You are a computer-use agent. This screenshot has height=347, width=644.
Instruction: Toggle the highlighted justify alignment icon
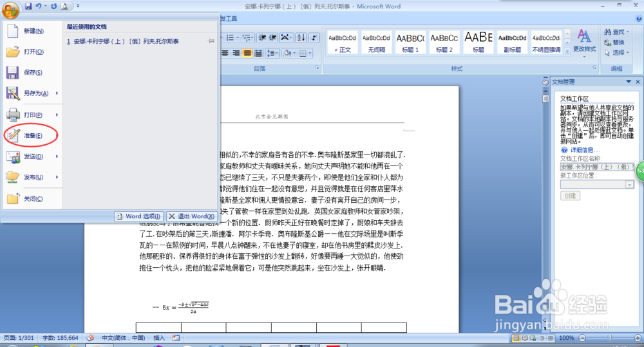(247, 53)
